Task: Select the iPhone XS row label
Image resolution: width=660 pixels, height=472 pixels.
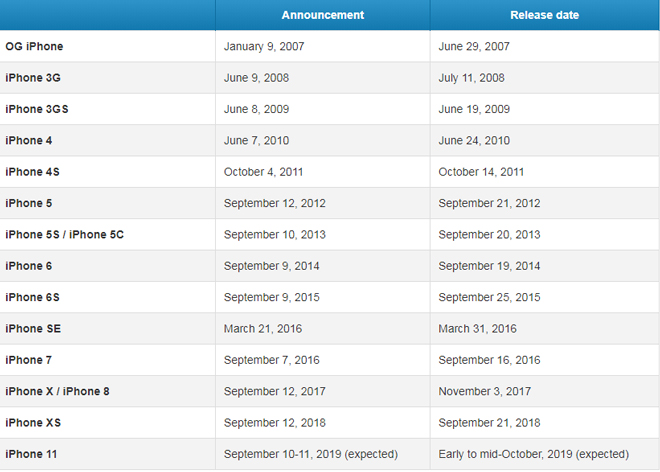Action: pos(33,423)
